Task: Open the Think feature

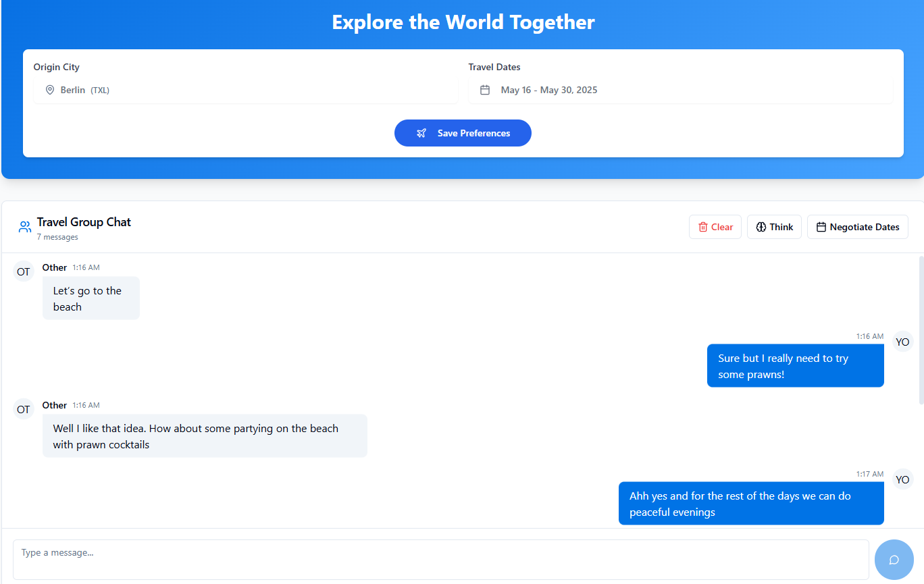Action: (774, 227)
